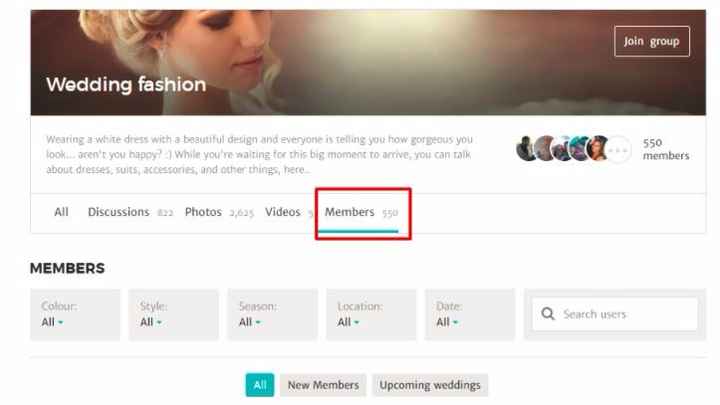The image size is (720, 405).
Task: Click the search magnifier icon
Action: 548,314
